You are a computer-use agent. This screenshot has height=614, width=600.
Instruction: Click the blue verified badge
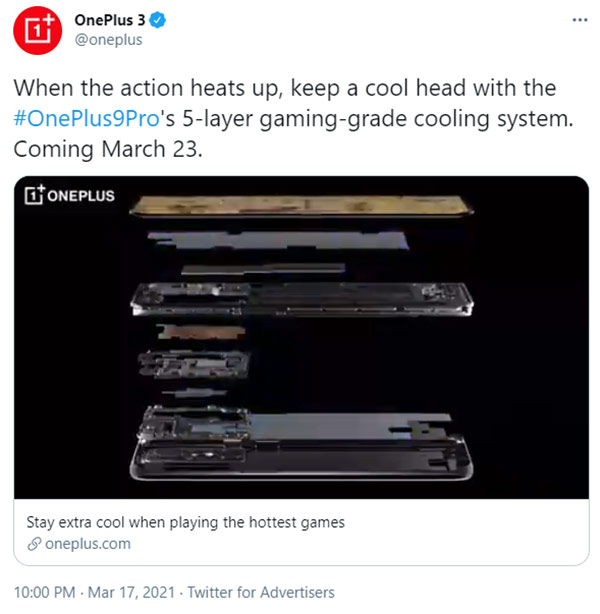pyautogui.click(x=157, y=20)
